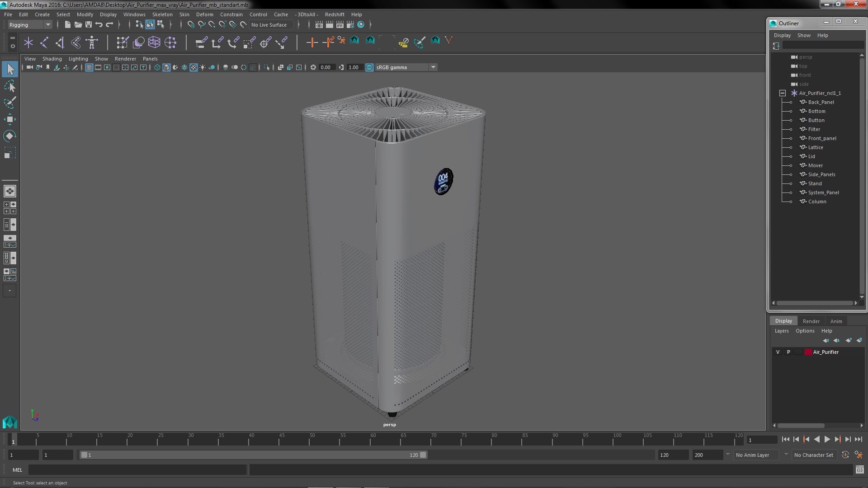Go to end of playback range

[x=859, y=439]
